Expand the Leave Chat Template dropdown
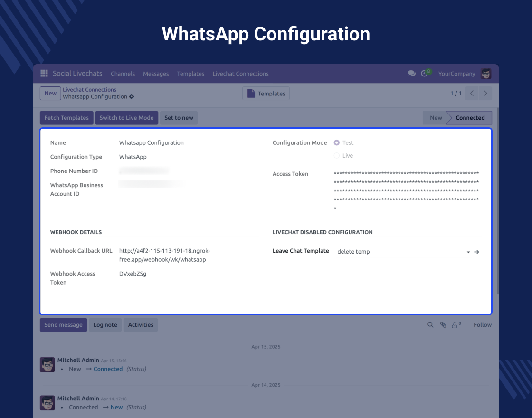This screenshot has height=418, width=532. pos(468,252)
